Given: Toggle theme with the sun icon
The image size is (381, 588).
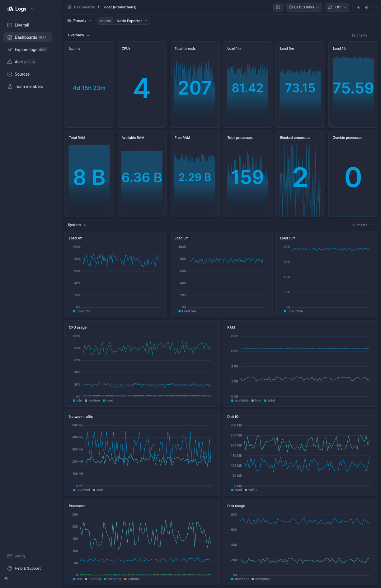Looking at the screenshot, I should [x=6, y=578].
